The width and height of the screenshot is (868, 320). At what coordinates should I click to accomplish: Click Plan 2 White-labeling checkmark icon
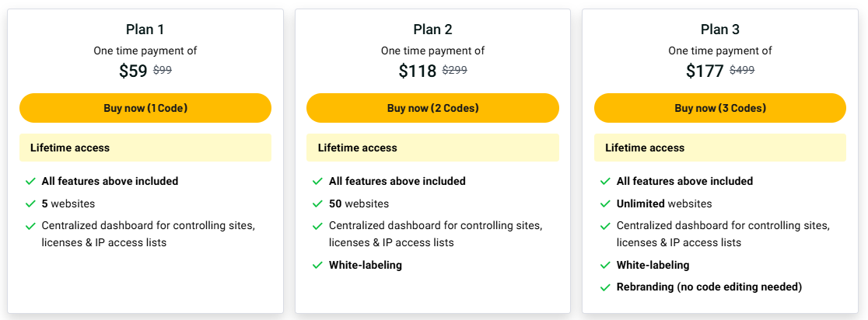318,265
